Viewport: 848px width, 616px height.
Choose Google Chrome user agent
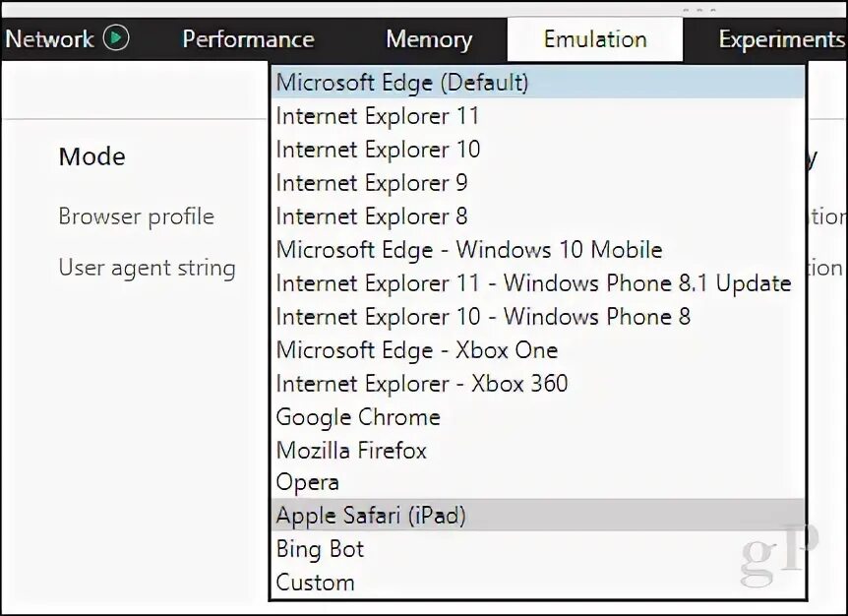pos(538,417)
